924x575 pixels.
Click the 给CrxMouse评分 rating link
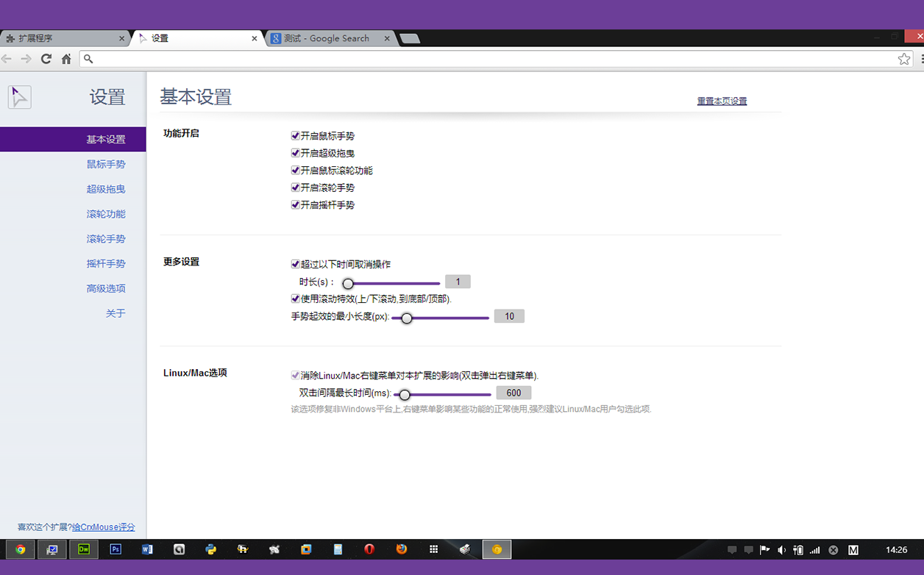[103, 527]
